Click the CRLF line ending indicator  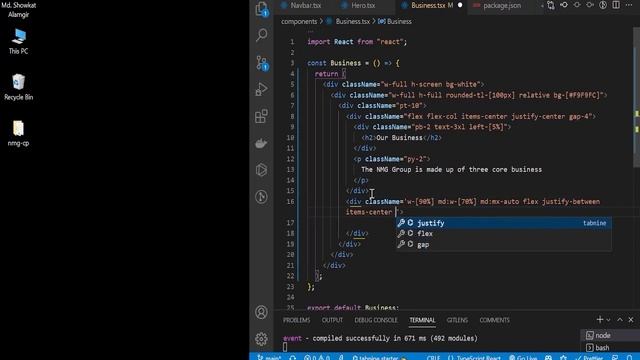[x=433, y=357]
